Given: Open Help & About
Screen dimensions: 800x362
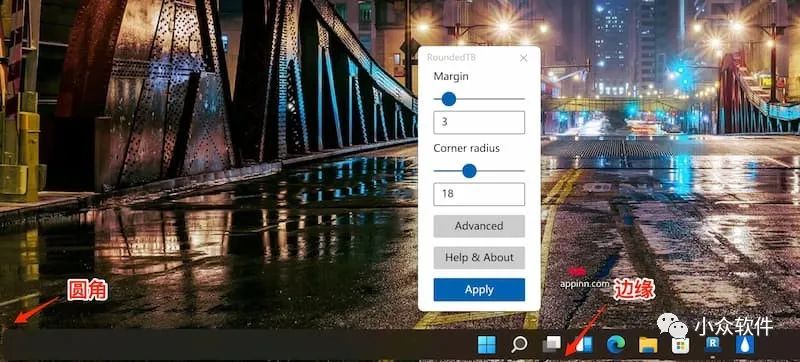Looking at the screenshot, I should [x=479, y=257].
